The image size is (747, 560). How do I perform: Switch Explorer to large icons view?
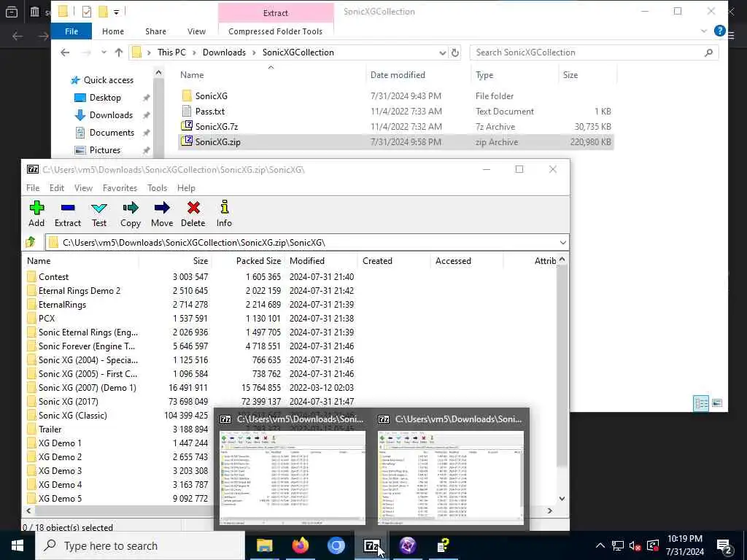pyautogui.click(x=717, y=403)
